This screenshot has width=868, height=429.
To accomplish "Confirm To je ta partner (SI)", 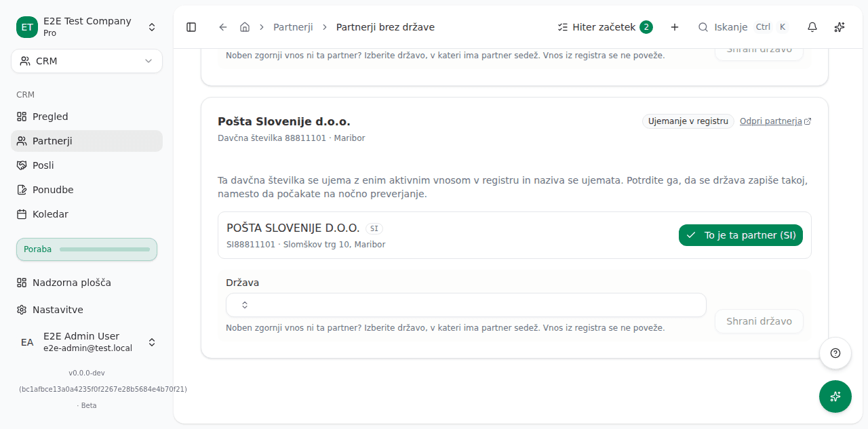I will click(741, 235).
